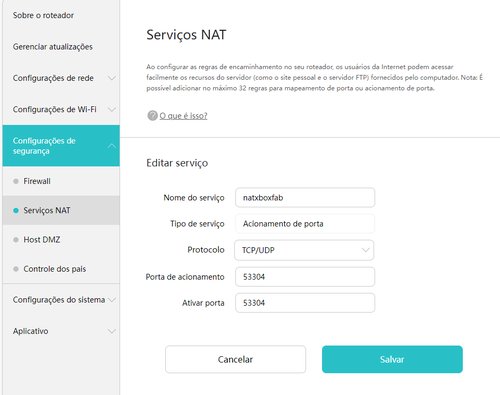Click the Ativar porta input field
Screen dimensions: 500x395
pos(305,303)
